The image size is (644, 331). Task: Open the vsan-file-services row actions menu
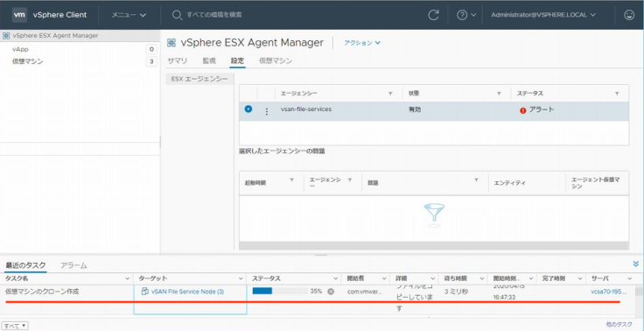[267, 111]
